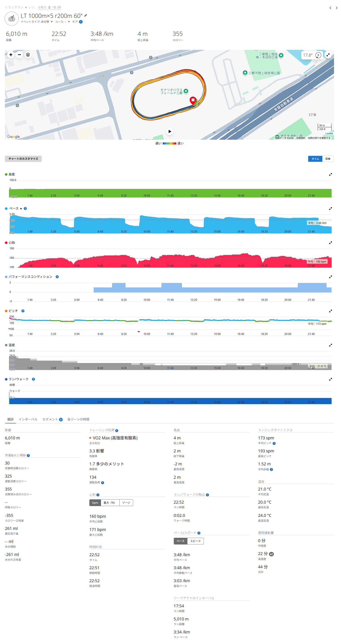Show heart rate as 最大(%)

pyautogui.click(x=110, y=502)
